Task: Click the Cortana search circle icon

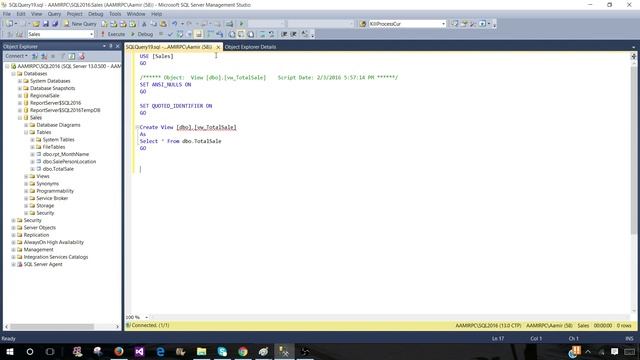Action: point(30,351)
